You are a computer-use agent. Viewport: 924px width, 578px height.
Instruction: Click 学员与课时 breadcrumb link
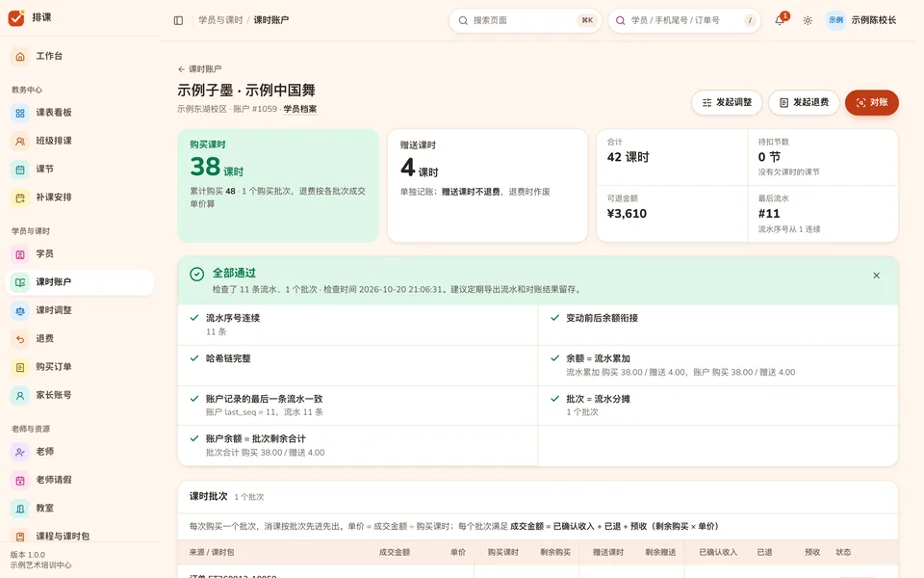pos(220,20)
